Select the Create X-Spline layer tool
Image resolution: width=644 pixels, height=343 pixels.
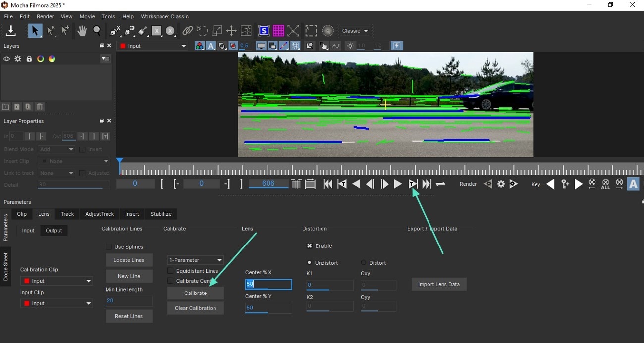pyautogui.click(x=115, y=31)
